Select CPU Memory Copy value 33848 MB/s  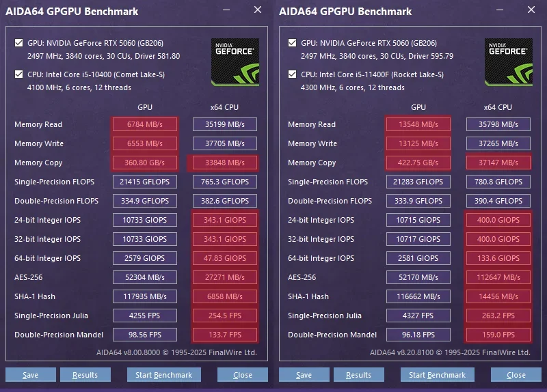(x=225, y=163)
